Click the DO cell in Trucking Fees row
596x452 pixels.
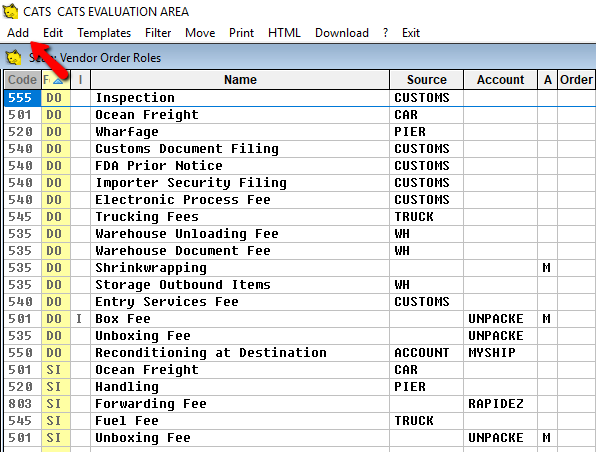tap(56, 217)
